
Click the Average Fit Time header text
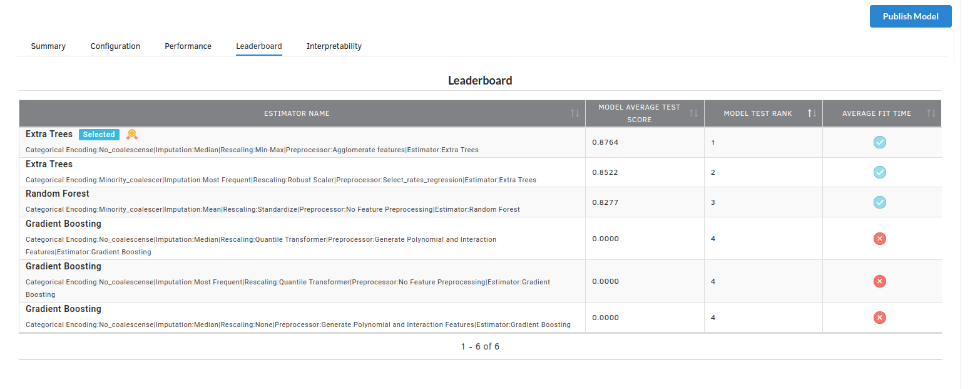point(877,113)
